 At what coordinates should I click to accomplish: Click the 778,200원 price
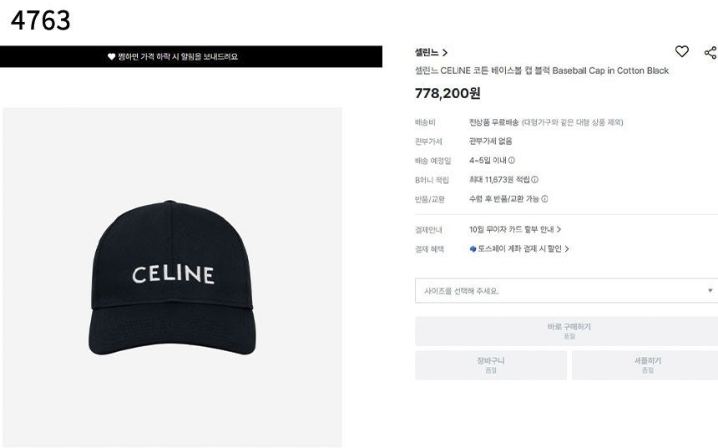coord(447,93)
